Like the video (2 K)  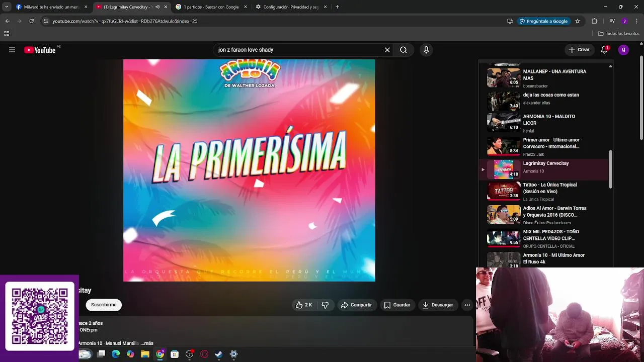pos(303,305)
